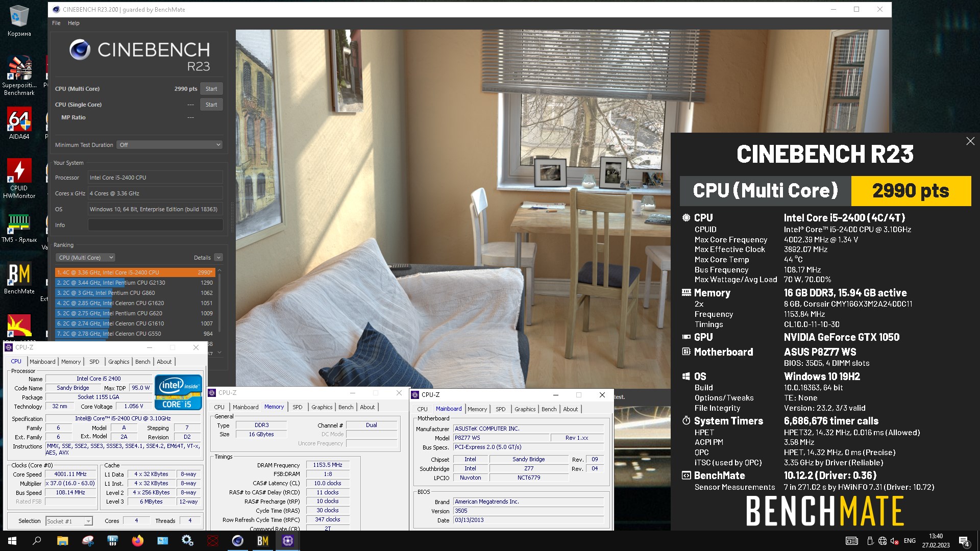The image size is (980, 551).
Task: Switch to Mainboard tab in first CPU-Z window
Action: pyautogui.click(x=42, y=362)
